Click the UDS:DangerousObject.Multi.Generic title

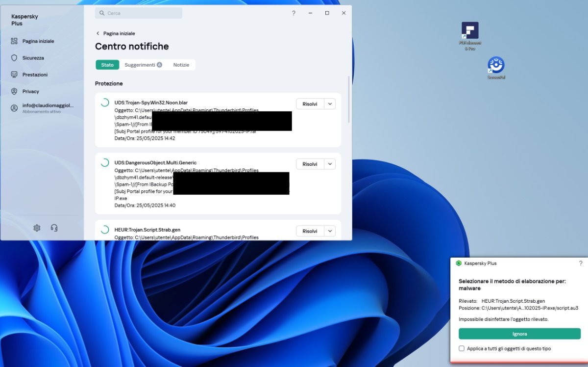[x=155, y=162]
